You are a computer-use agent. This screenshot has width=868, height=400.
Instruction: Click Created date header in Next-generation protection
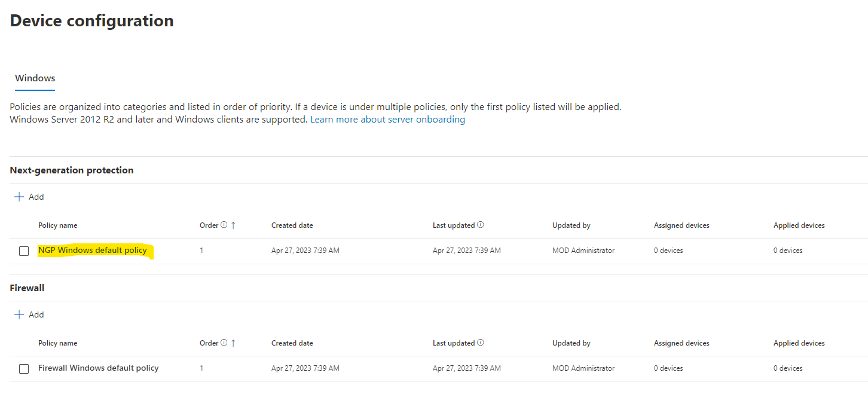292,225
